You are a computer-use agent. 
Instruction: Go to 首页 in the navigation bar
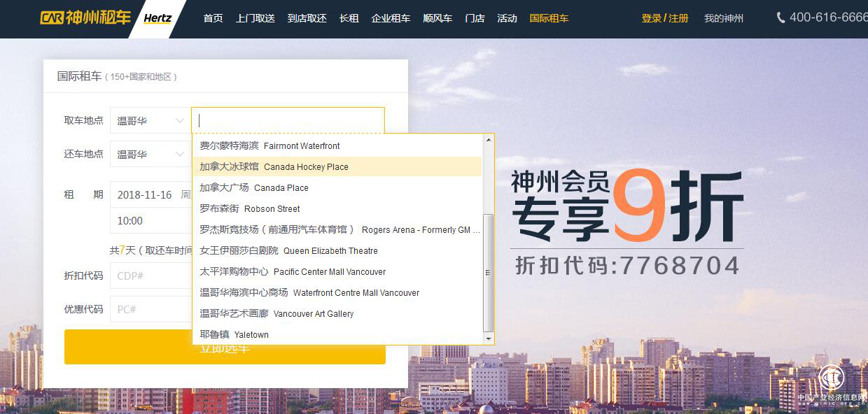(213, 18)
